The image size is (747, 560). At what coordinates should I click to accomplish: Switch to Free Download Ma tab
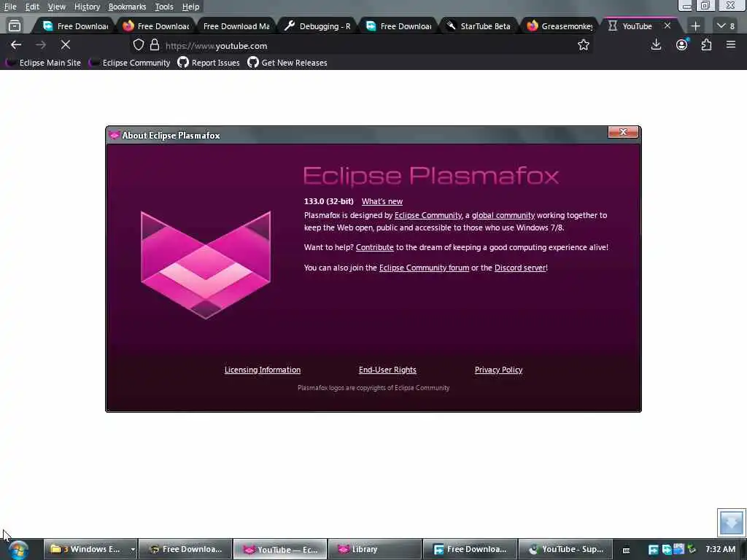(x=236, y=26)
